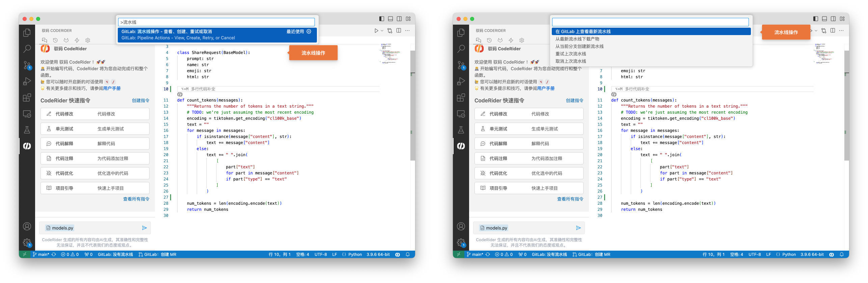The width and height of the screenshot is (868, 283).
Task: Open Source Control in left window
Action: 27,65
